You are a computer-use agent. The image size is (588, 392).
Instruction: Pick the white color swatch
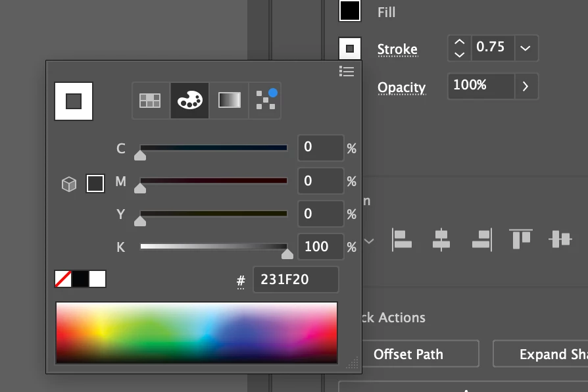pyautogui.click(x=97, y=279)
